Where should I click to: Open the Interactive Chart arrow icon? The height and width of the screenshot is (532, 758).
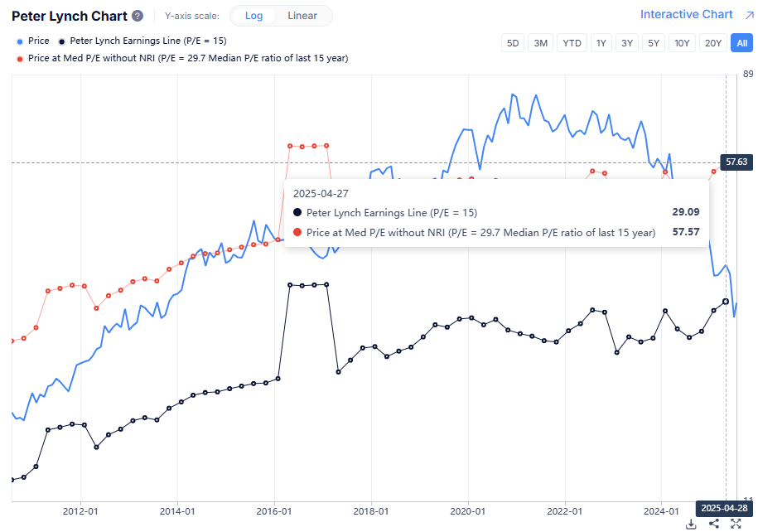(x=749, y=15)
